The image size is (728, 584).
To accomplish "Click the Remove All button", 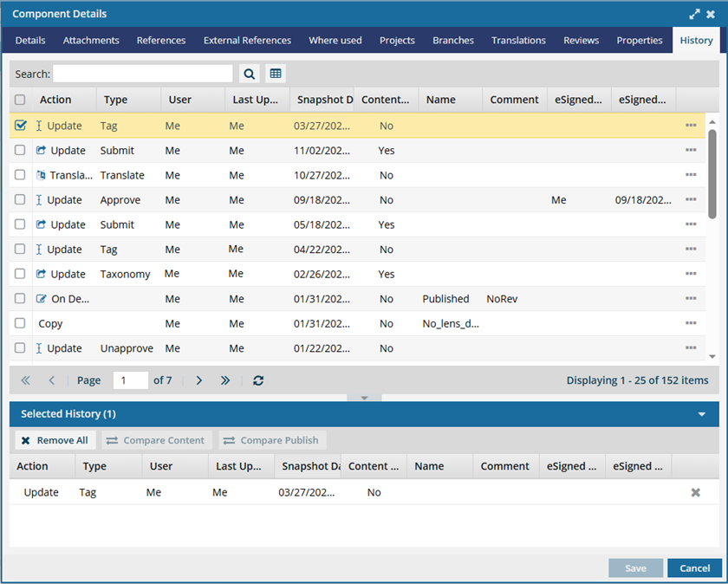I will pos(55,440).
